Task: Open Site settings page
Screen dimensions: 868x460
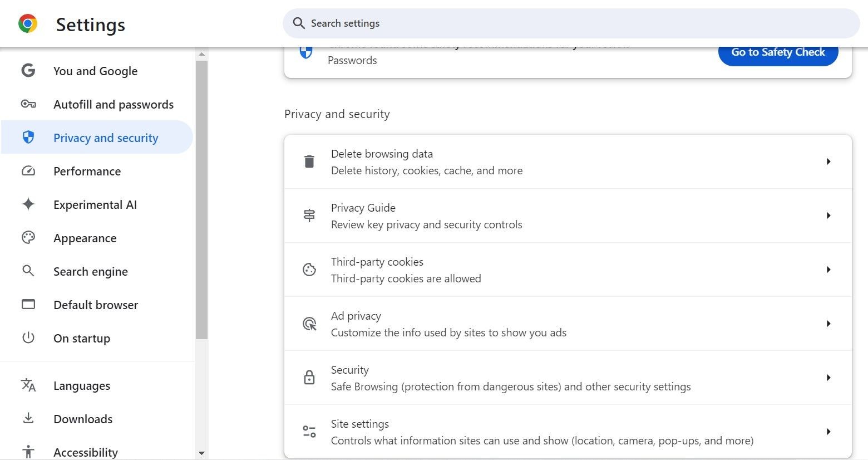Action: 568,432
